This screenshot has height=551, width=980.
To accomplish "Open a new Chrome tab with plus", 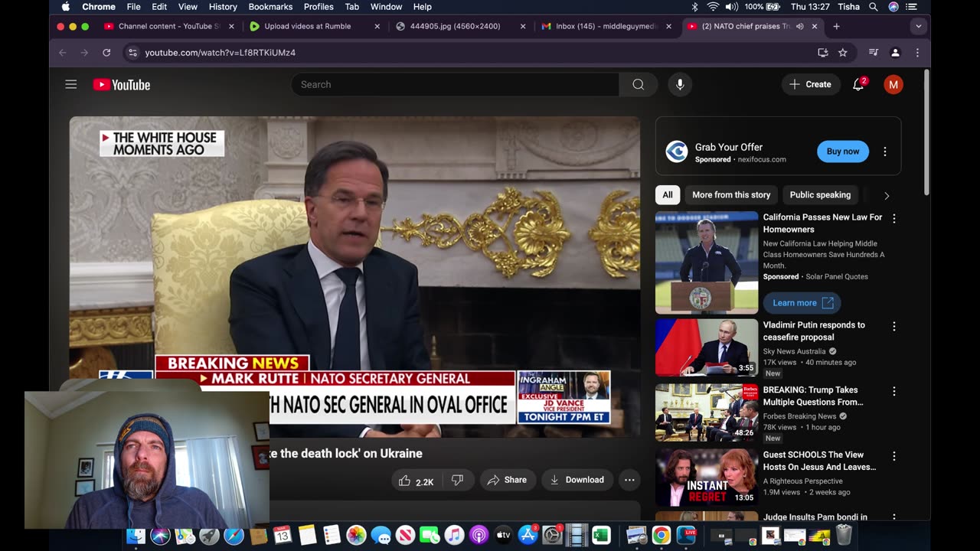I will [836, 26].
